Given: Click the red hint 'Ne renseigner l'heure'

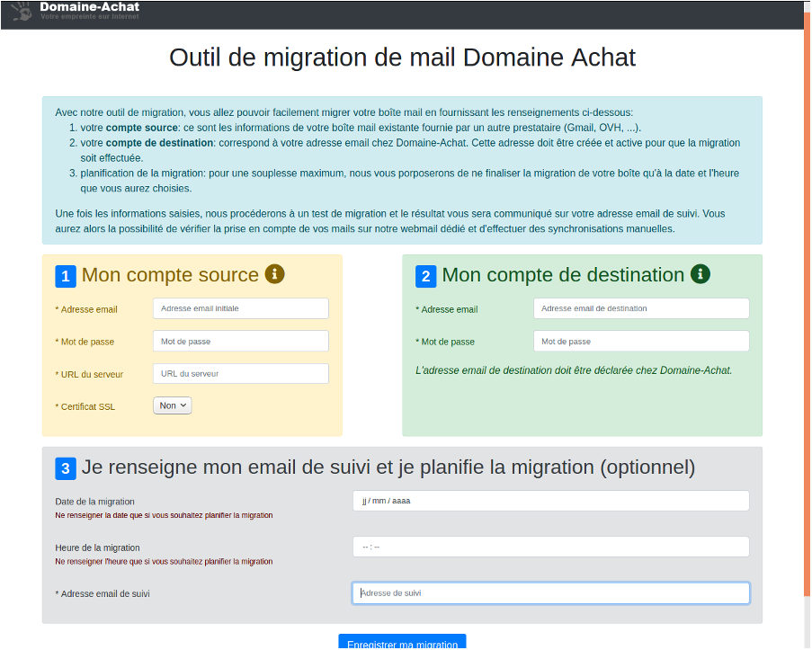Looking at the screenshot, I should [x=164, y=561].
